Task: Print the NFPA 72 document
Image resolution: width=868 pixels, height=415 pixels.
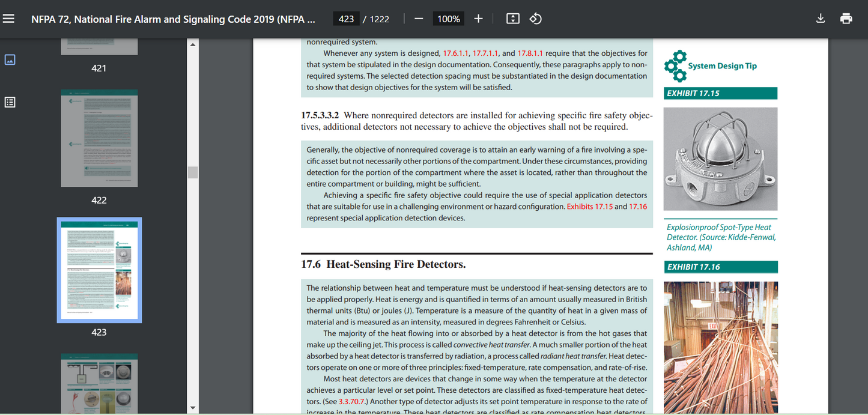Action: (x=846, y=18)
